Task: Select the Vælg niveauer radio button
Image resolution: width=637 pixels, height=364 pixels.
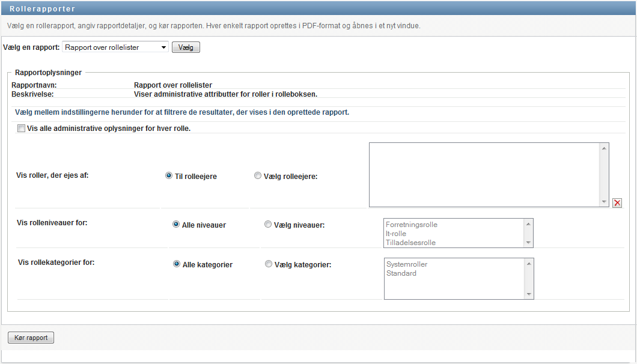Action: tap(268, 225)
